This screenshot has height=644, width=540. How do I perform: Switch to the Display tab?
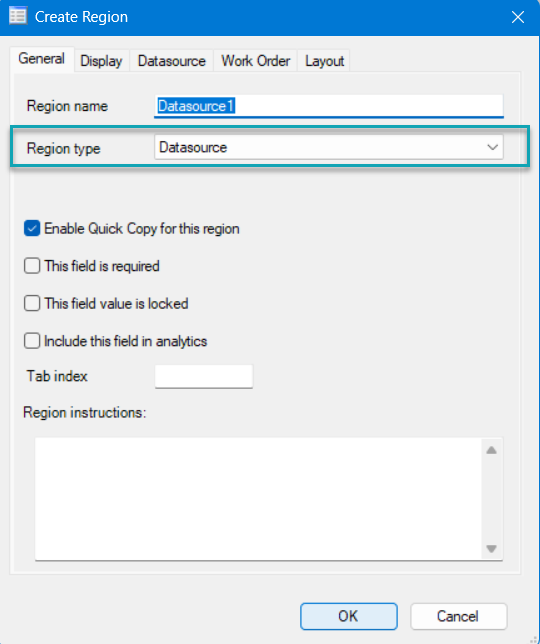(x=101, y=61)
